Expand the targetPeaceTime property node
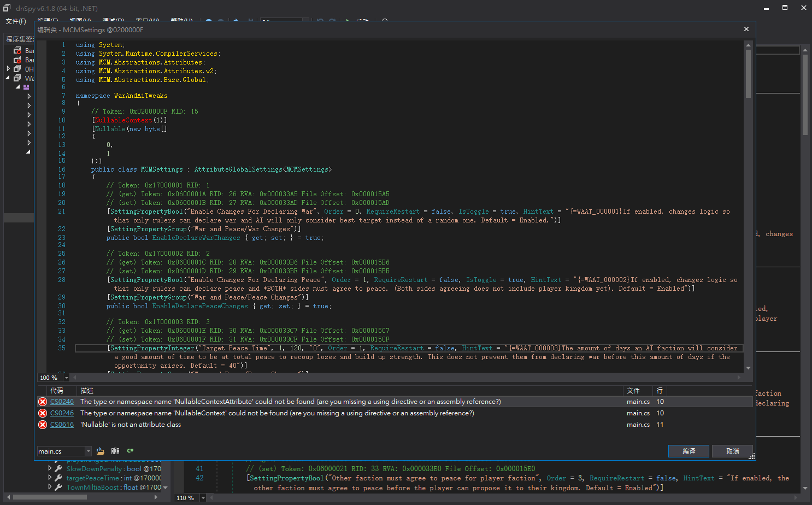The image size is (812, 505). [x=50, y=478]
